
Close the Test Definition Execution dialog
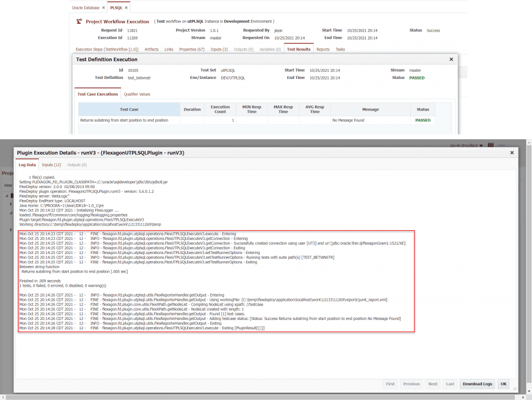point(451,59)
